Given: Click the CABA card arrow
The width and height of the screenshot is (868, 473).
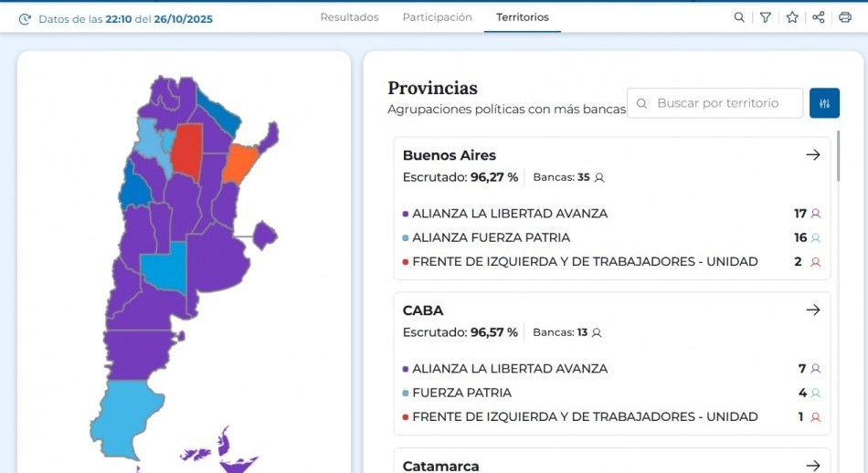Looking at the screenshot, I should click(812, 310).
